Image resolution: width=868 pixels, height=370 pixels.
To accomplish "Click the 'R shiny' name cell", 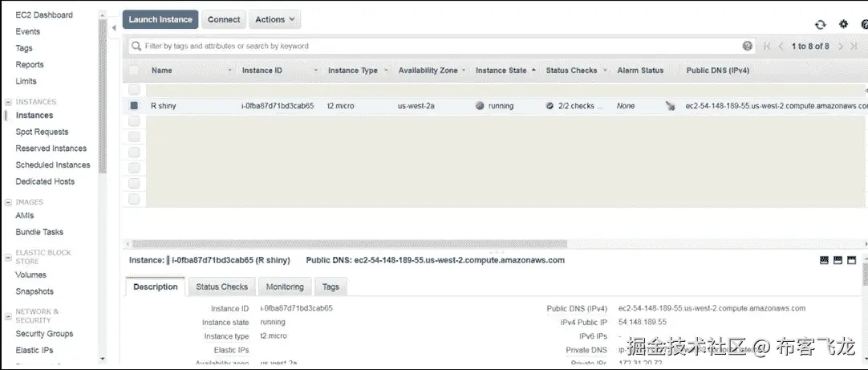I will coord(164,106).
